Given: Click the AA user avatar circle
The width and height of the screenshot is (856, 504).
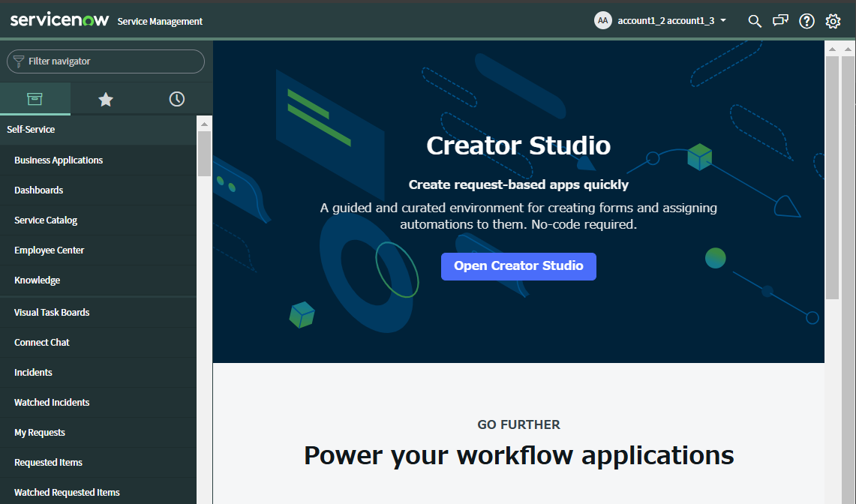Looking at the screenshot, I should pos(603,20).
